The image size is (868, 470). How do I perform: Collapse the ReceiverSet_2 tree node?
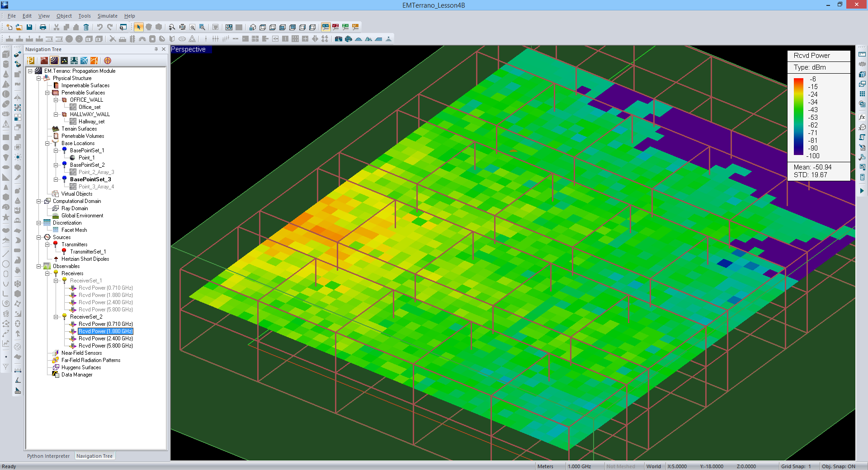(x=56, y=317)
